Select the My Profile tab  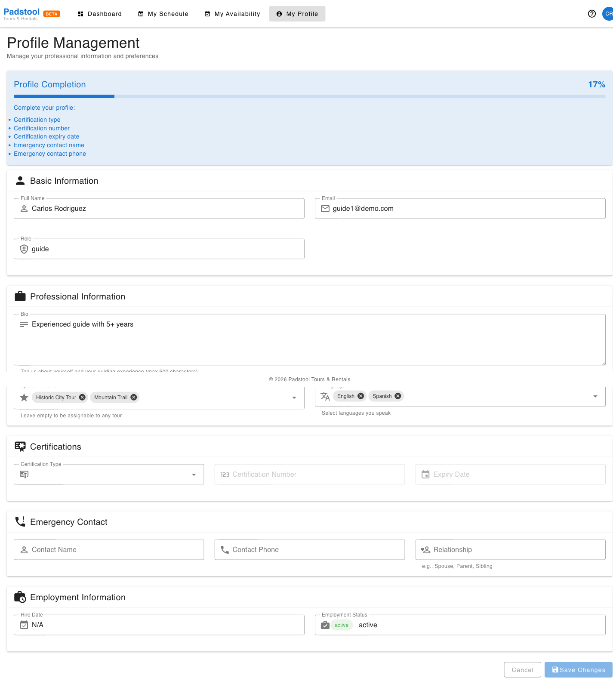(x=297, y=14)
